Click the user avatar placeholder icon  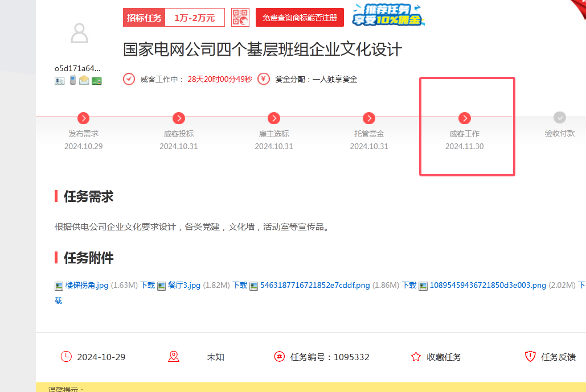(x=79, y=33)
